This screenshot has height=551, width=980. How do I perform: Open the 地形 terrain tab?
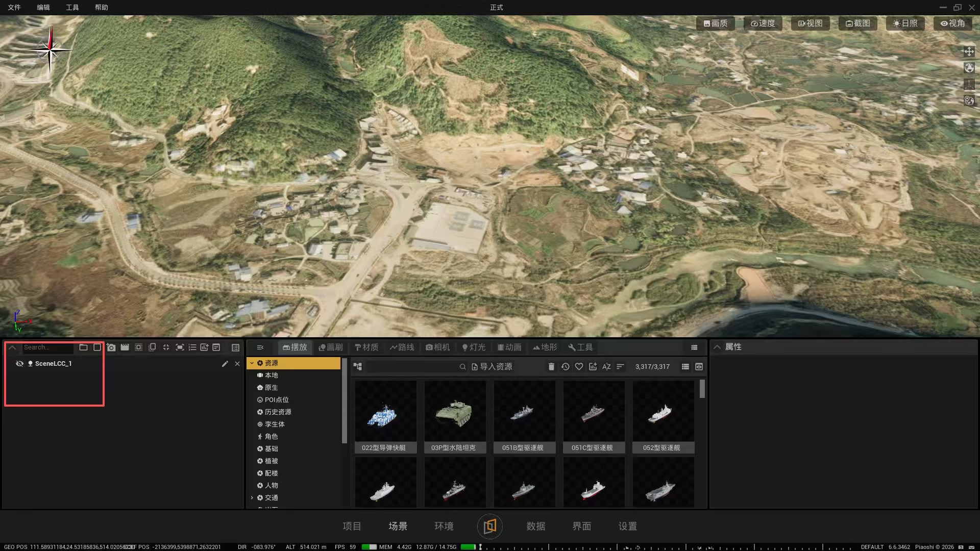coord(545,347)
